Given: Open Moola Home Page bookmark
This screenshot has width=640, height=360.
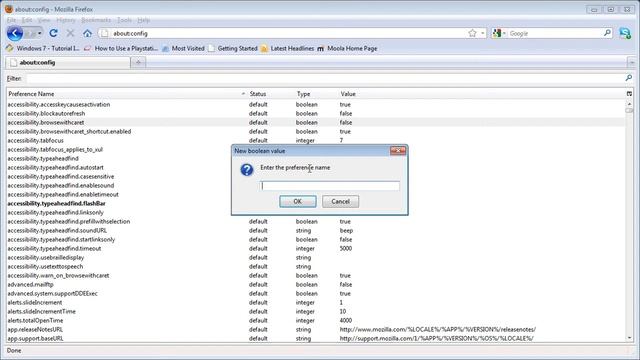Looking at the screenshot, I should 347,49.
